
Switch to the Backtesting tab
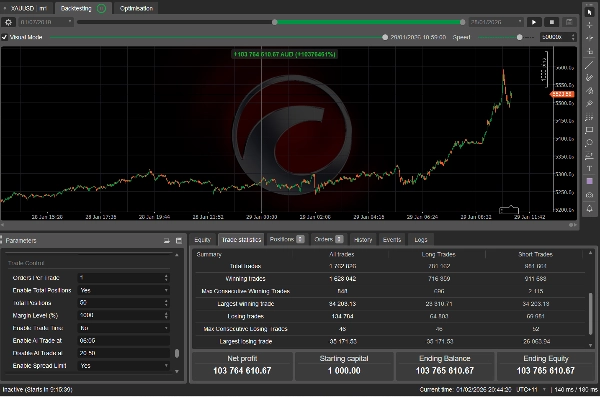pyautogui.click(x=83, y=8)
